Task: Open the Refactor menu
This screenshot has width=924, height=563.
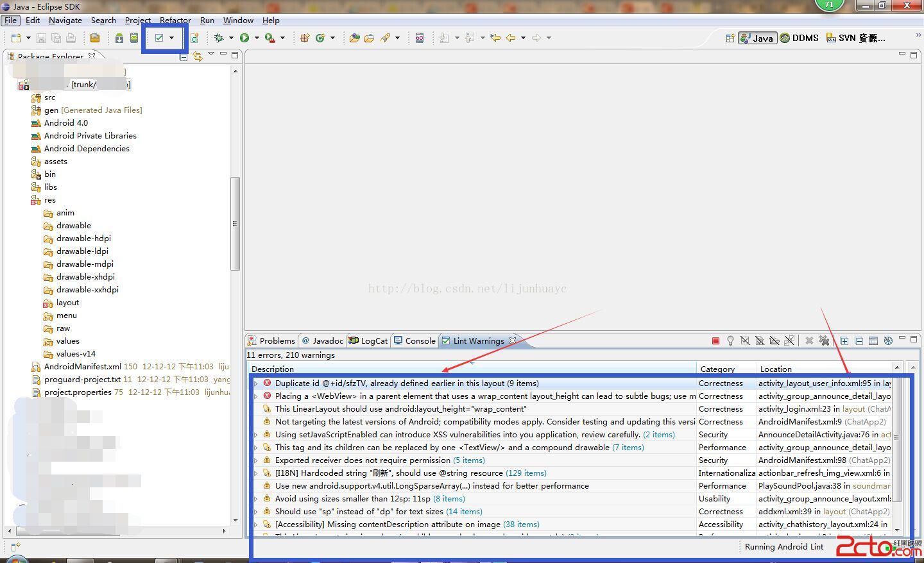Action: tap(175, 21)
